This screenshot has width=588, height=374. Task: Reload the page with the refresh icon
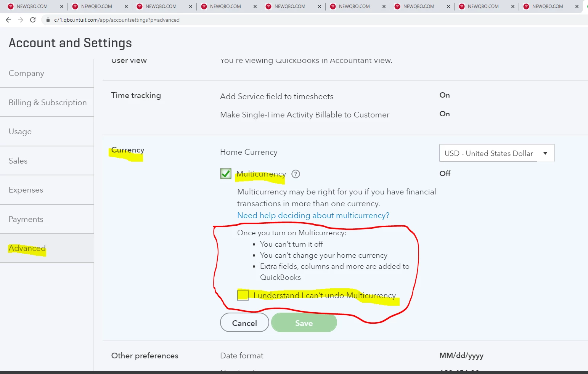pyautogui.click(x=33, y=20)
